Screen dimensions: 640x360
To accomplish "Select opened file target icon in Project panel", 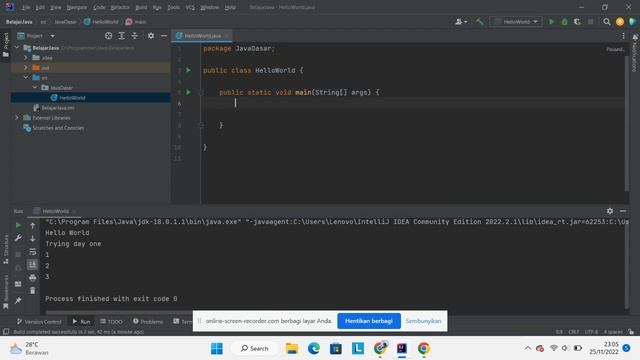I will pos(109,36).
